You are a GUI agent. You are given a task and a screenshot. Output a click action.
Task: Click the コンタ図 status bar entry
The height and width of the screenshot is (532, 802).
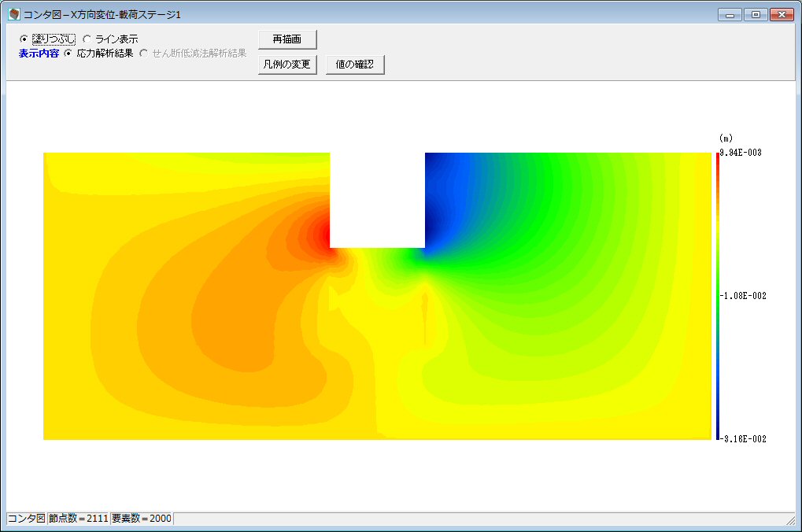coord(27,518)
